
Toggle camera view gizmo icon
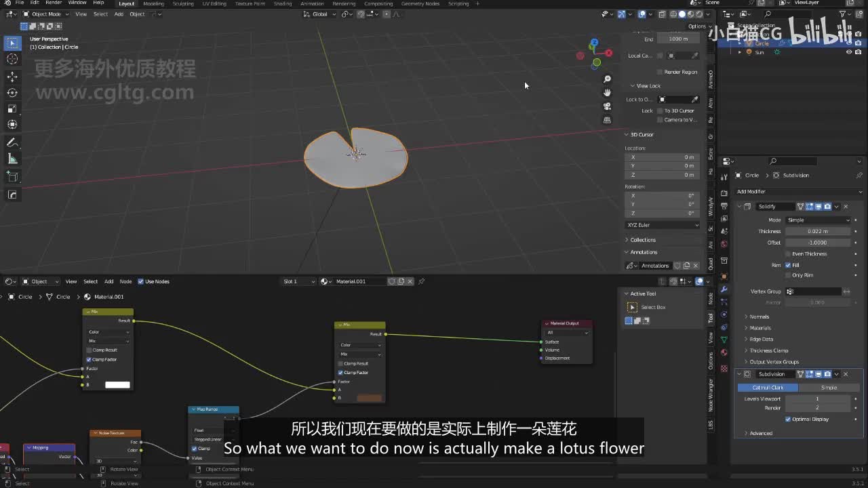pos(608,106)
